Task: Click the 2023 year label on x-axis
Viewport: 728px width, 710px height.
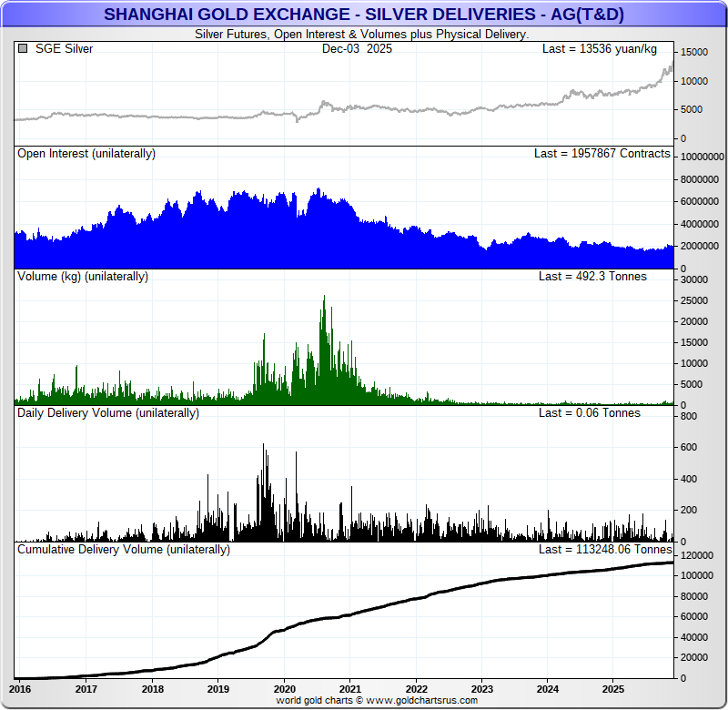Action: tap(481, 689)
